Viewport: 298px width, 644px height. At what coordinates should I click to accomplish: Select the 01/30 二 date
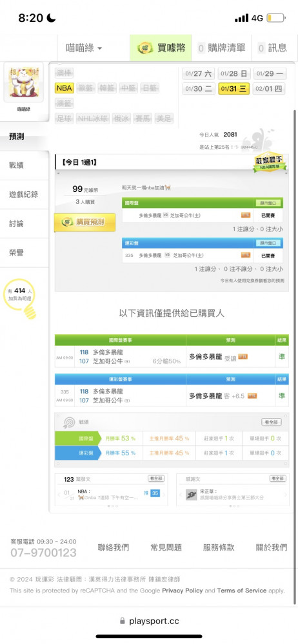[x=199, y=88]
